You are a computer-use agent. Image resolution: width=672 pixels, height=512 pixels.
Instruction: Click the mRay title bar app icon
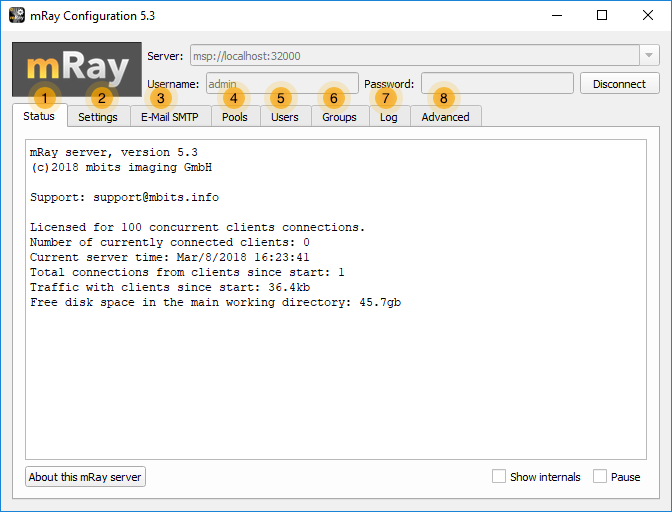pyautogui.click(x=17, y=15)
